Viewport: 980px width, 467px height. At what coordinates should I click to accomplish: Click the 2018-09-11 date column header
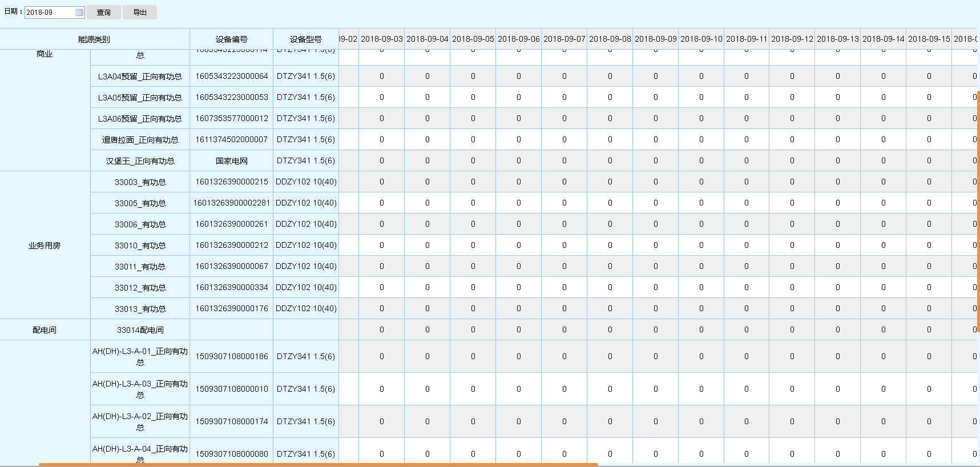pos(747,39)
